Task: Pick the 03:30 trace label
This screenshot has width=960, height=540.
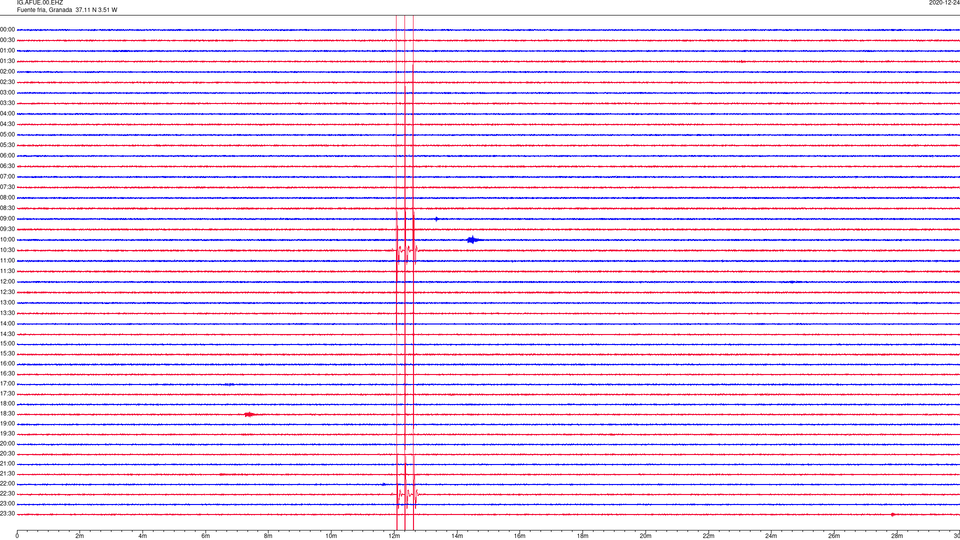Action: pyautogui.click(x=7, y=103)
